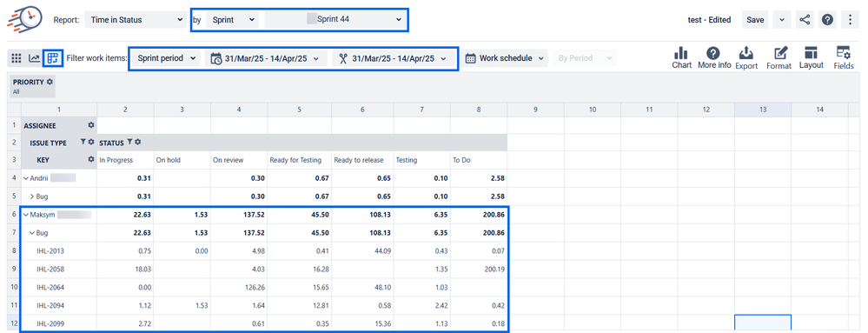Viewport: 868px width, 333px height.
Task: Select the 15.36 cell in IHL-2099 row
Action: [x=363, y=323]
